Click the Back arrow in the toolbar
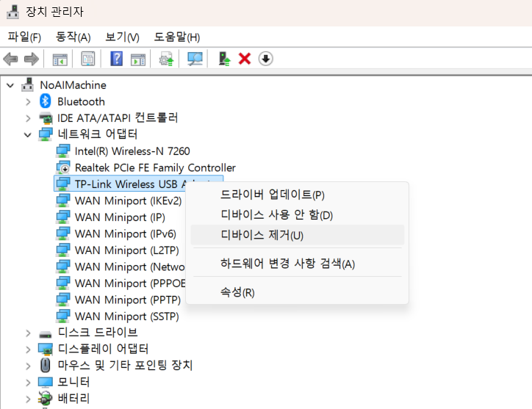This screenshot has width=532, height=409. tap(11, 59)
